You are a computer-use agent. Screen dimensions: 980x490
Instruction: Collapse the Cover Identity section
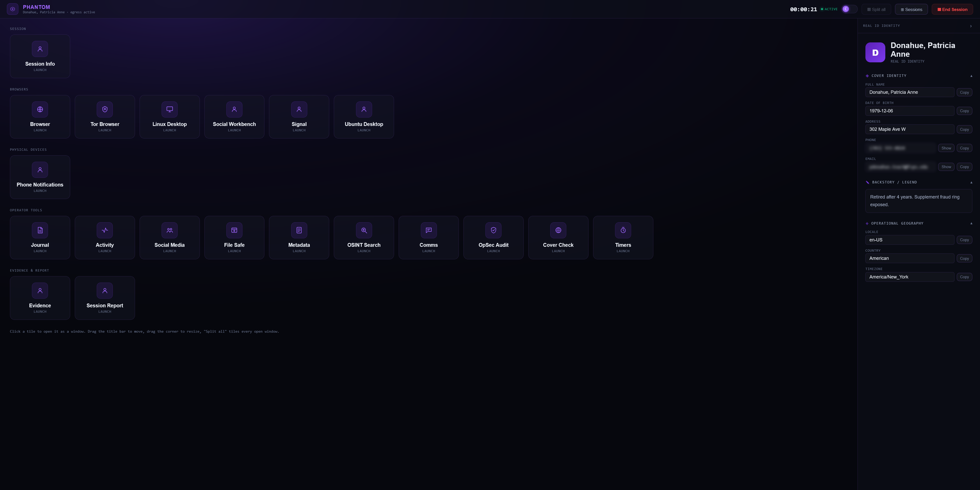971,76
